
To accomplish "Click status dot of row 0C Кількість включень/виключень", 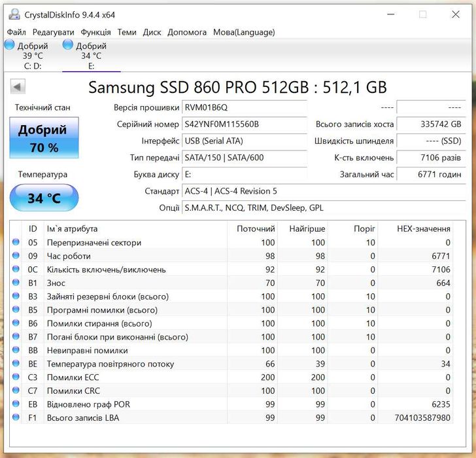I will (16, 269).
